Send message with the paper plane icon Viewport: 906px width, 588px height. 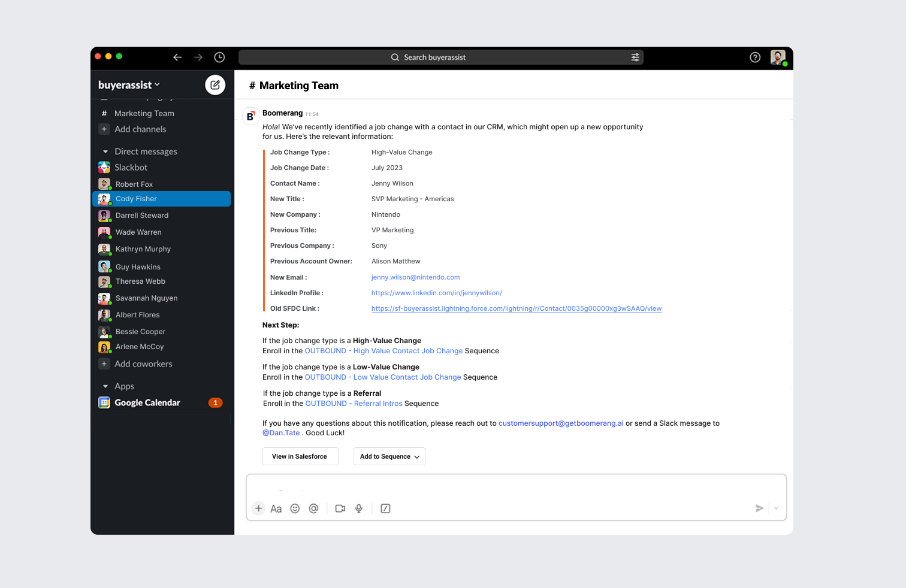759,508
